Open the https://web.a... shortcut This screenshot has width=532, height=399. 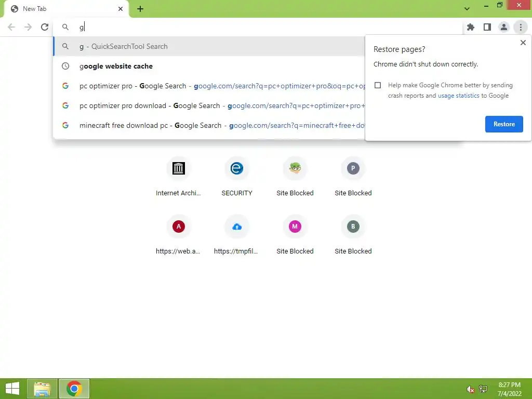coord(179,234)
